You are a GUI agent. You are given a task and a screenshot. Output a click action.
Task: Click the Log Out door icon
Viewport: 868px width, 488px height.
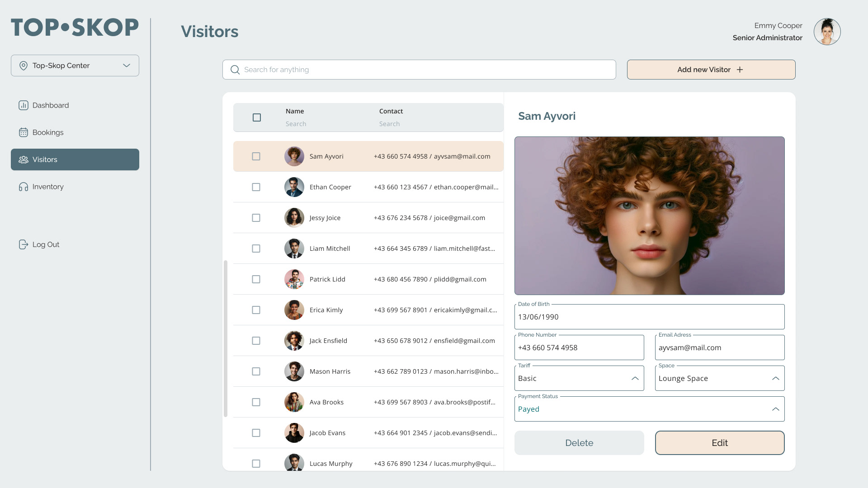point(24,244)
